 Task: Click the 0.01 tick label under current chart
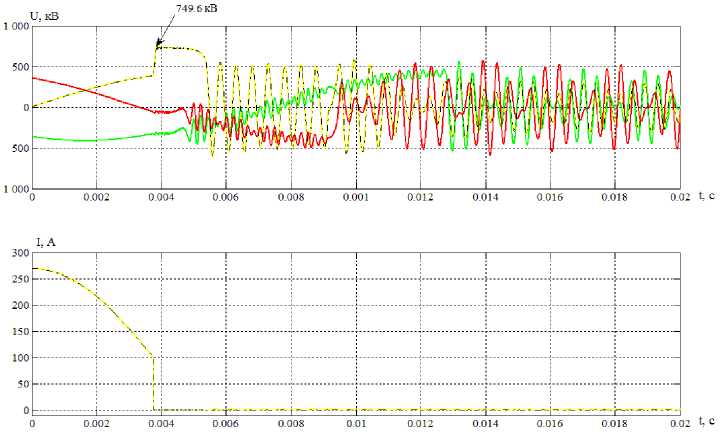click(356, 423)
